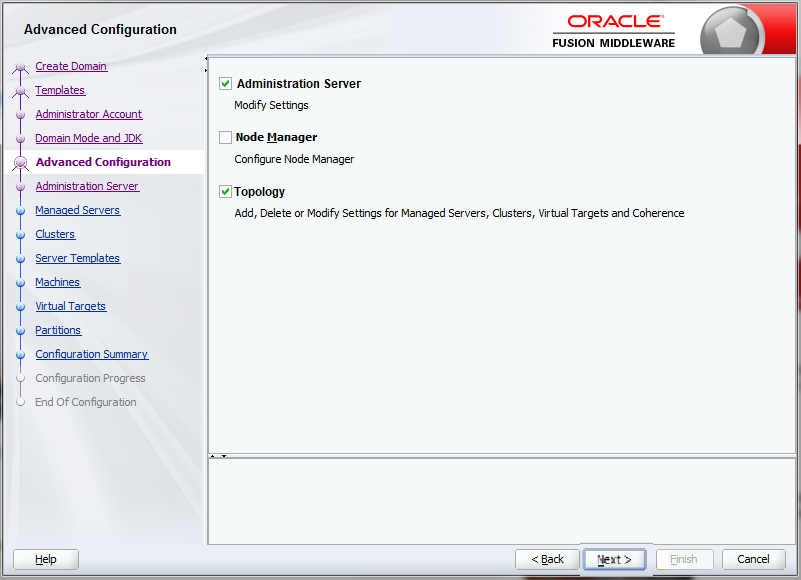
Task: Open the Clusters step link
Action: tap(55, 234)
